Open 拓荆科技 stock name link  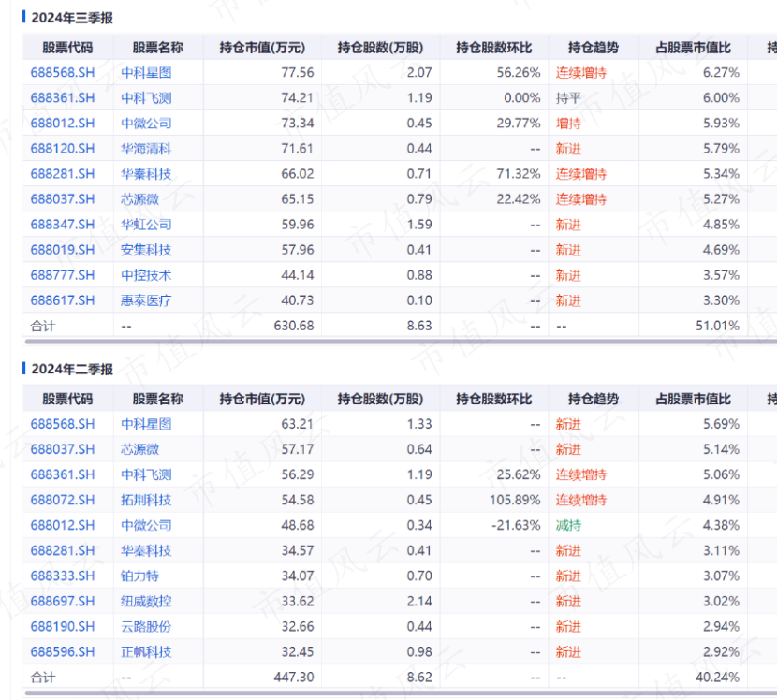(x=146, y=500)
